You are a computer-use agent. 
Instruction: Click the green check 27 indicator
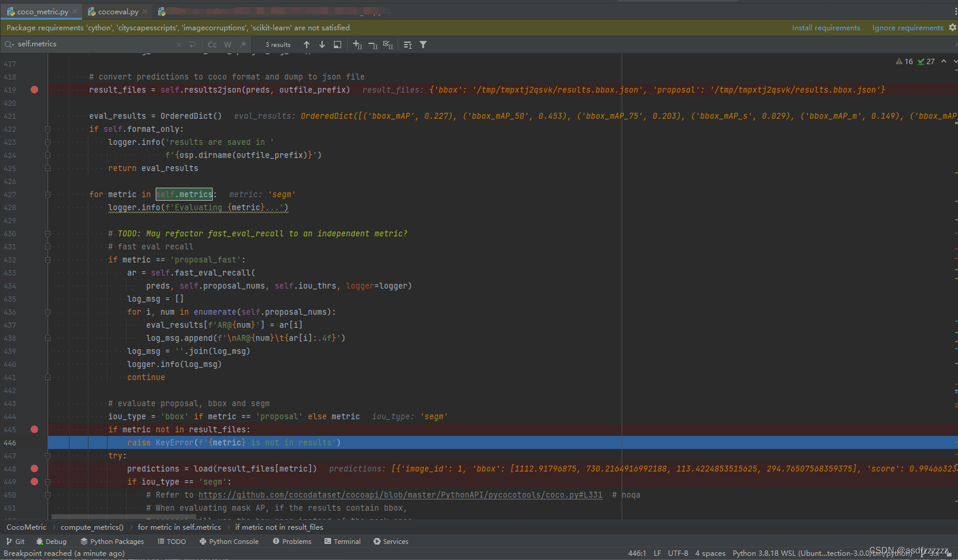click(x=926, y=61)
